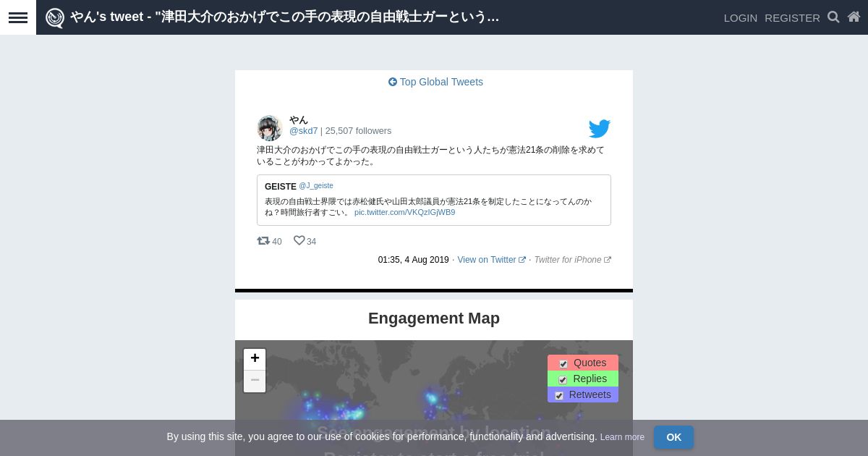Click the username やん
868x456 pixels.
[299, 120]
